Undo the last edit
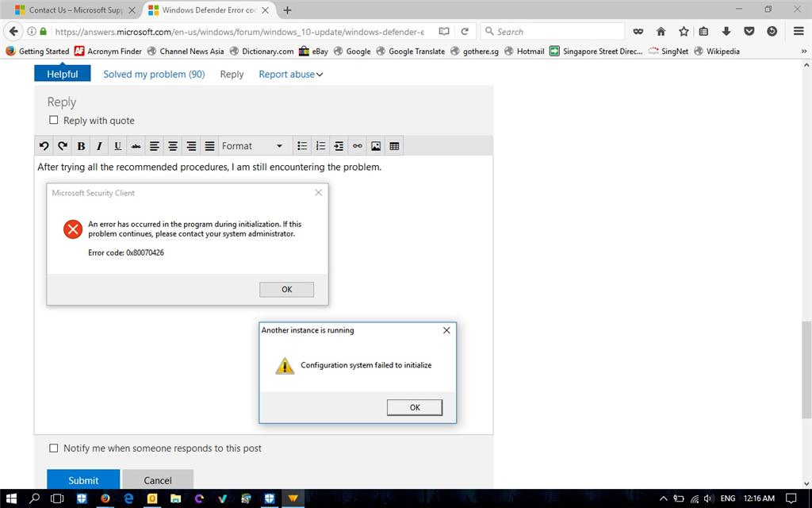The image size is (812, 508). (44, 145)
